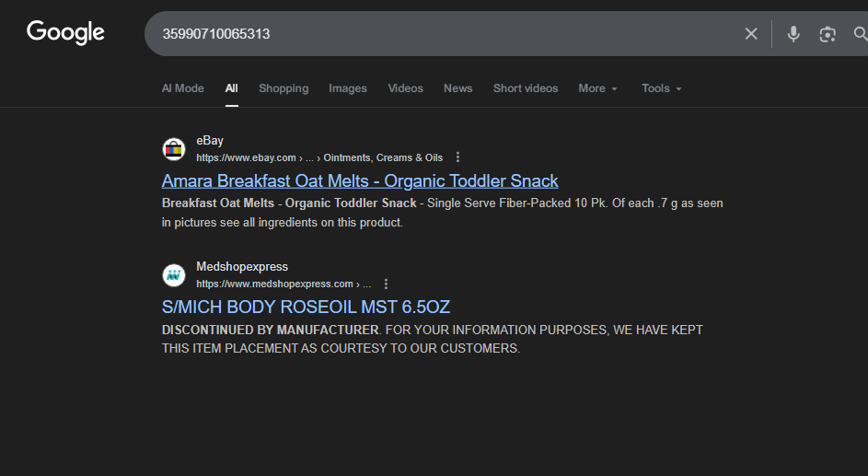Open Amara Breakfast Oat Melts link
The image size is (868, 476).
[x=360, y=180]
